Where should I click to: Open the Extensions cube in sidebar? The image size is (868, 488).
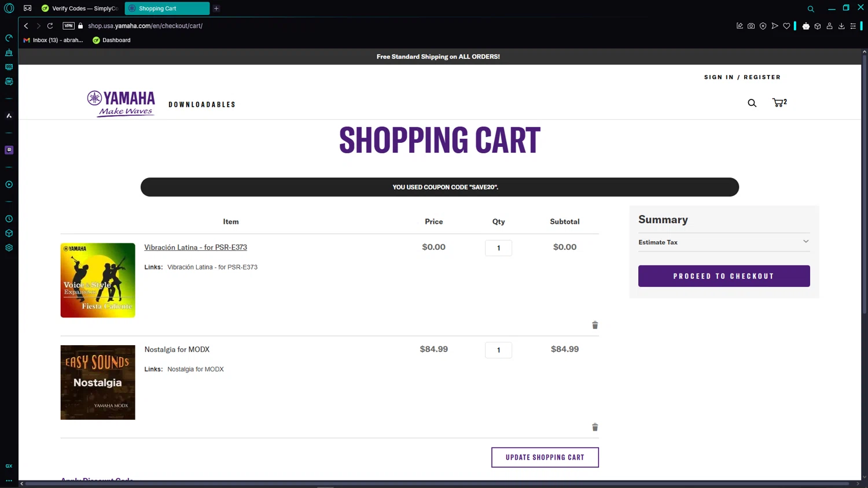(9, 233)
